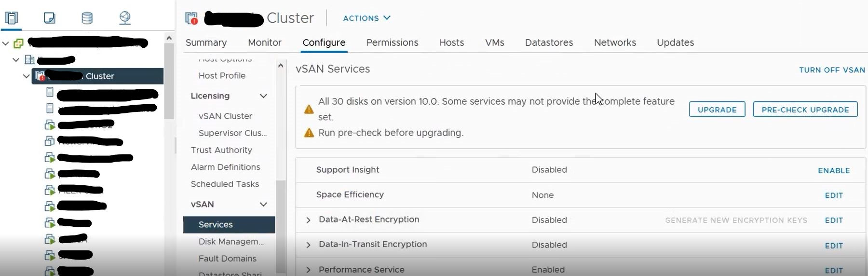Screen dimensions: 868x276
Task: Expand the Data-In-Transit Encryption row
Action: (309, 245)
